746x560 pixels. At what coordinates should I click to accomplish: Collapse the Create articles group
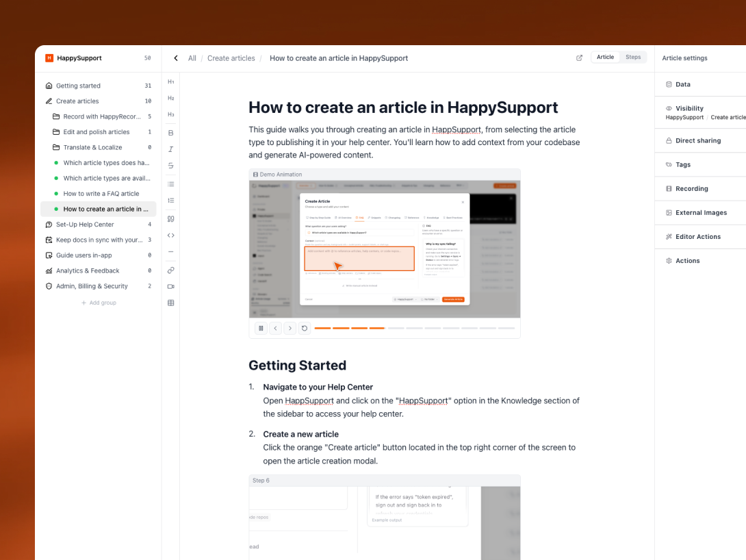tap(99, 101)
